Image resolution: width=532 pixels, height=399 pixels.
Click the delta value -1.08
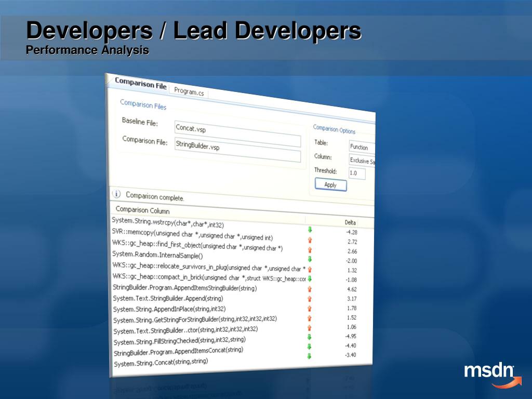(351, 280)
